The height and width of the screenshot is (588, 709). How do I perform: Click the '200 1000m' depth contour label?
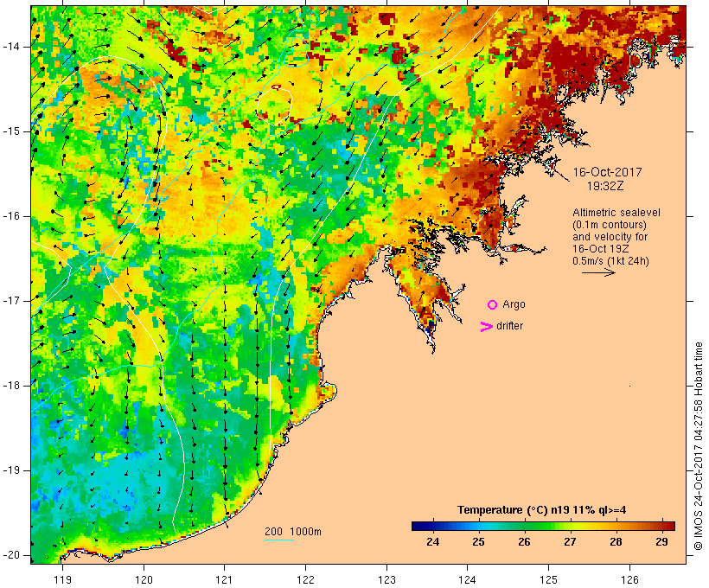293,532
